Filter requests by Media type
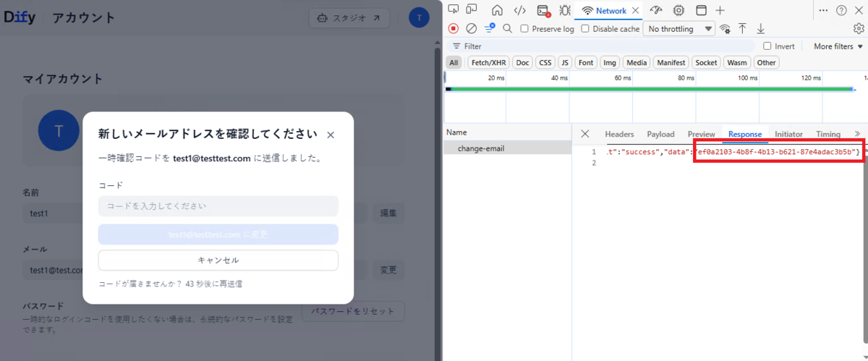Image resolution: width=868 pixels, height=361 pixels. [x=637, y=63]
